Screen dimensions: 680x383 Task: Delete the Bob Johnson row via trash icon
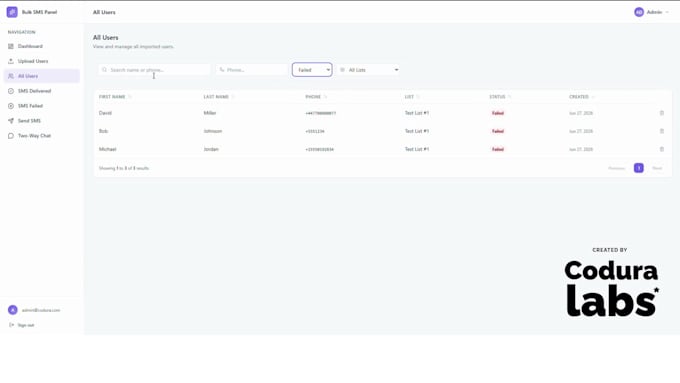tap(662, 131)
